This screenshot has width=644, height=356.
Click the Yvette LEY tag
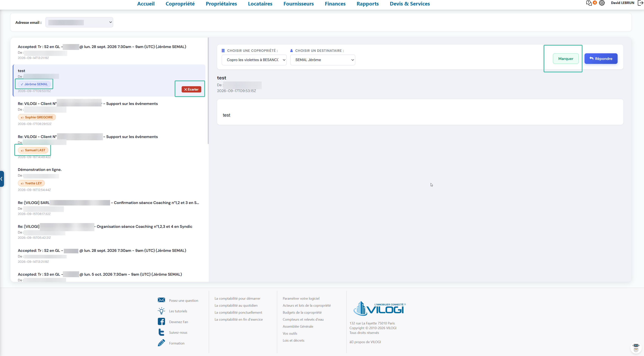point(31,183)
